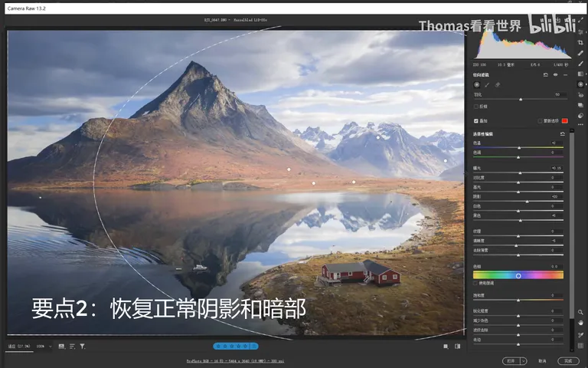Reset selective edit sliders arrow icon
This screenshot has height=368, width=588.
pos(562,133)
